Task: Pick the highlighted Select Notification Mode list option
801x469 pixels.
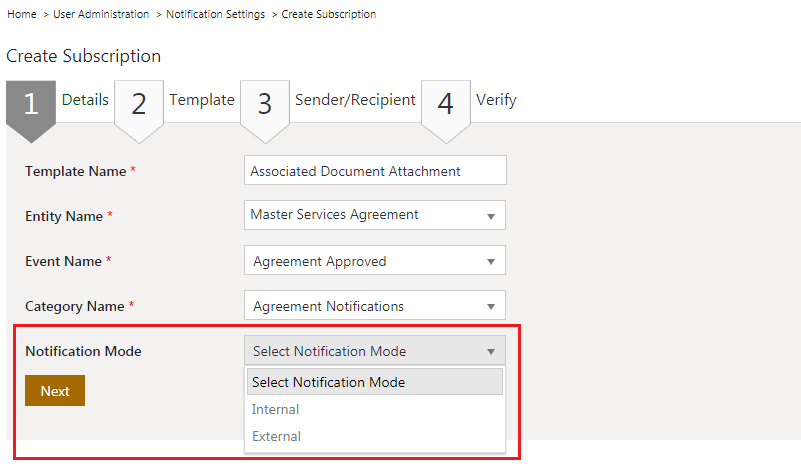Action: [x=328, y=382]
